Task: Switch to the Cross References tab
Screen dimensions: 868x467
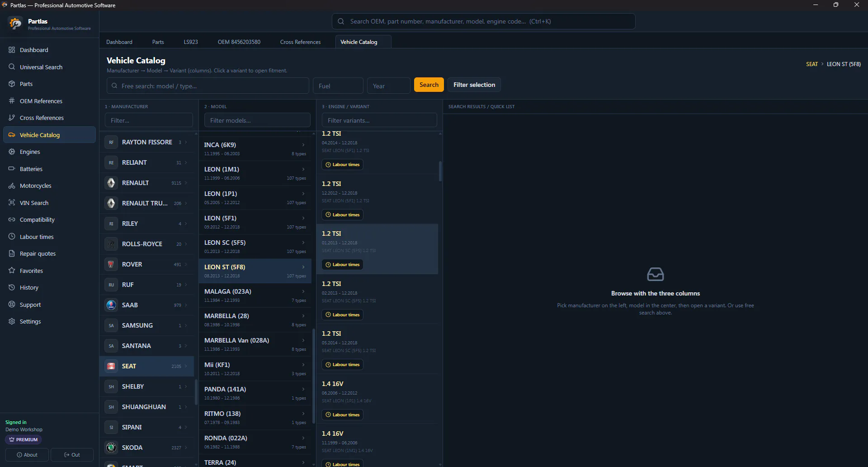Action: [300, 42]
